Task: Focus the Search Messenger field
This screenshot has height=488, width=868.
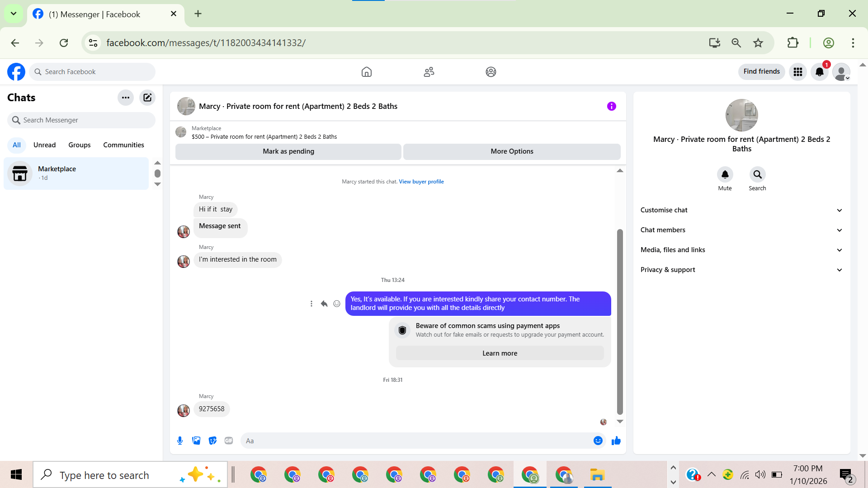Action: 81,120
